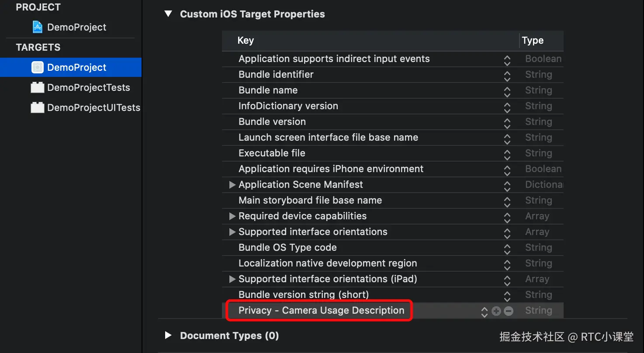The height and width of the screenshot is (353, 644).
Task: Expand Application Scene Manifest row
Action: click(232, 185)
